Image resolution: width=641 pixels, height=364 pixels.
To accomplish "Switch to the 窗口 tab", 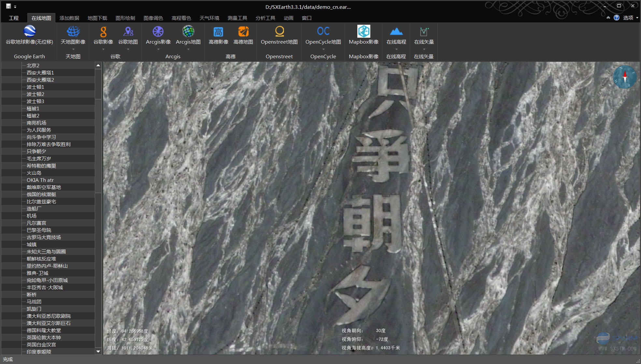I will tap(307, 18).
